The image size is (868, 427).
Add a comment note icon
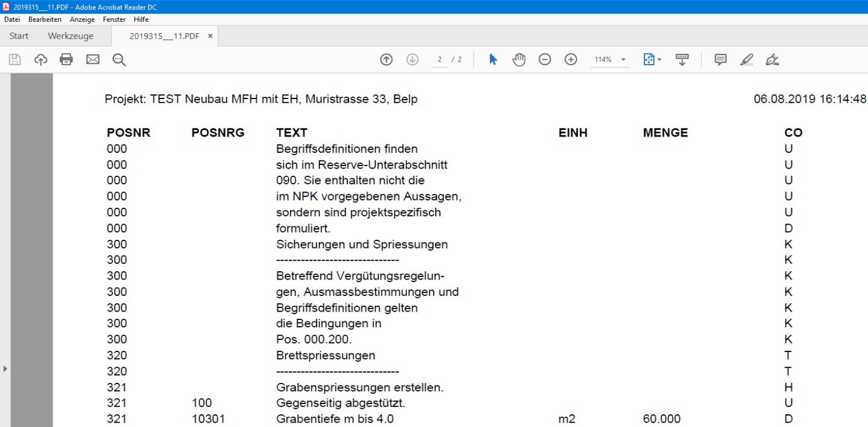click(x=721, y=59)
